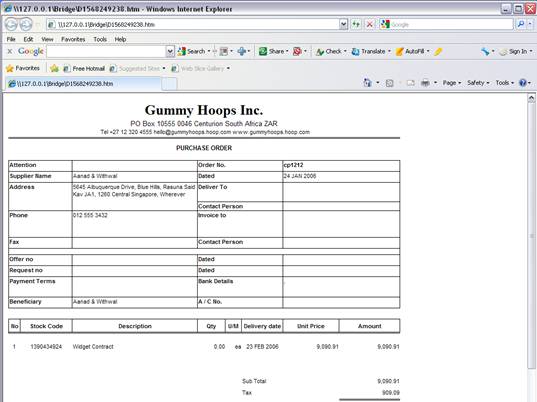Select the Bridge D1568249238.htm tab
537x402 pixels.
[83, 84]
